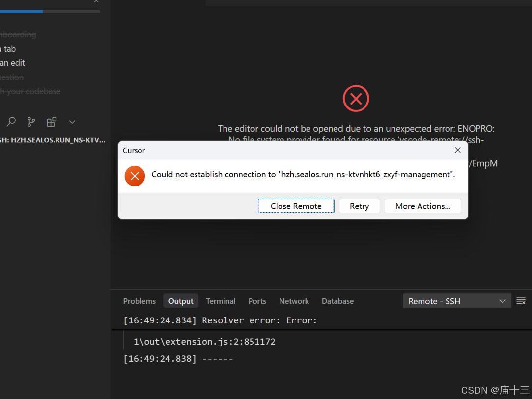Open the Source Control view
This screenshot has height=399, width=532.
[x=31, y=122]
